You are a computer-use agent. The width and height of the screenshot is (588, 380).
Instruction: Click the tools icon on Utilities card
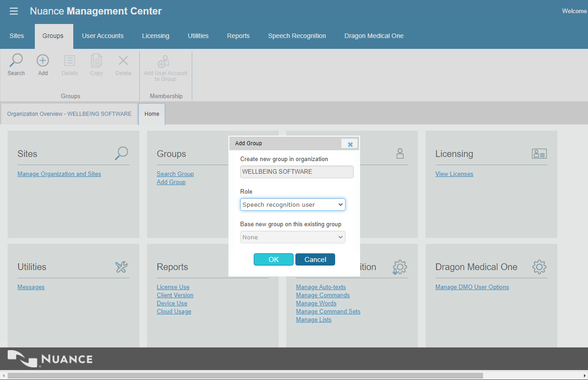pos(121,267)
